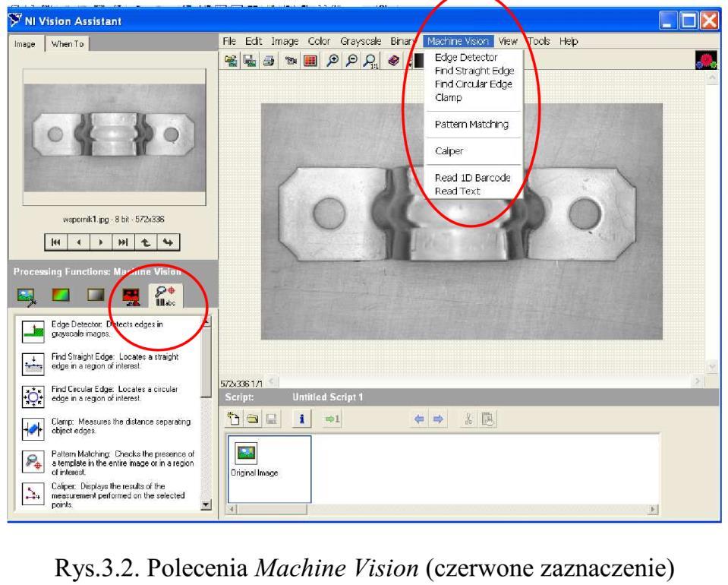Go to the first image button
The height and width of the screenshot is (585, 728).
pyautogui.click(x=56, y=242)
